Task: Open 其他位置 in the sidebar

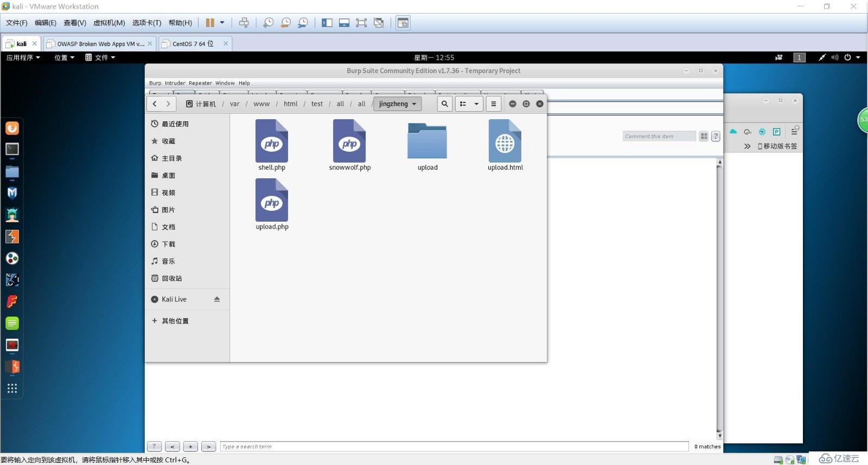Action: (x=187, y=321)
